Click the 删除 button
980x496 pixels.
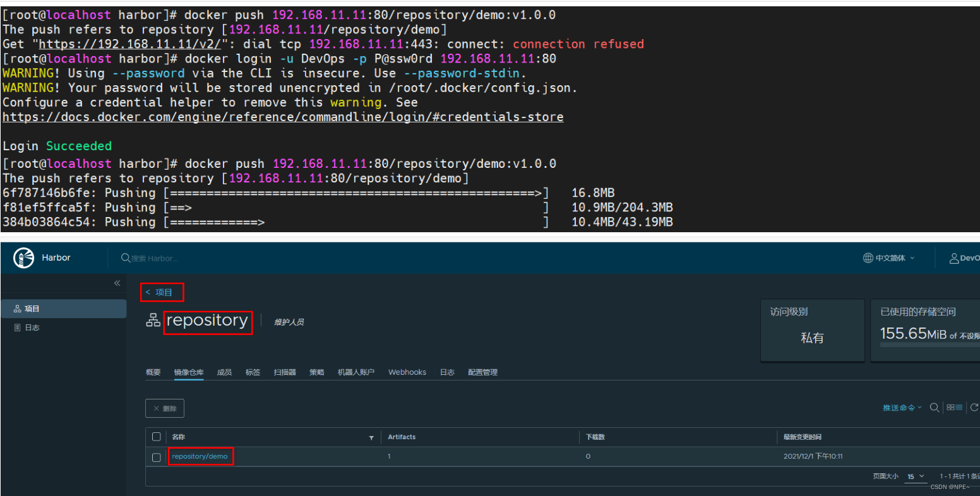point(165,408)
